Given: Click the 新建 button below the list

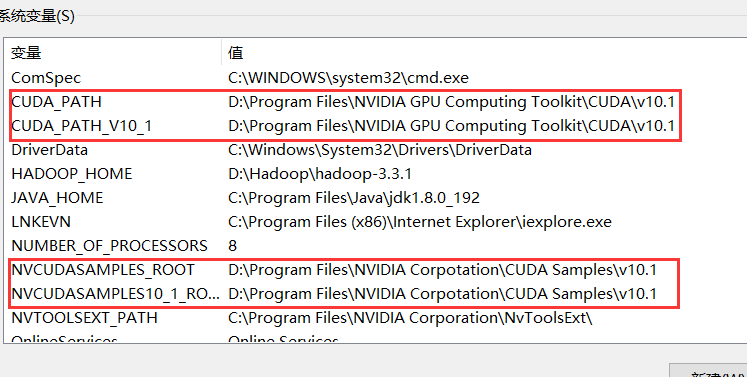Looking at the screenshot, I should (708, 371).
